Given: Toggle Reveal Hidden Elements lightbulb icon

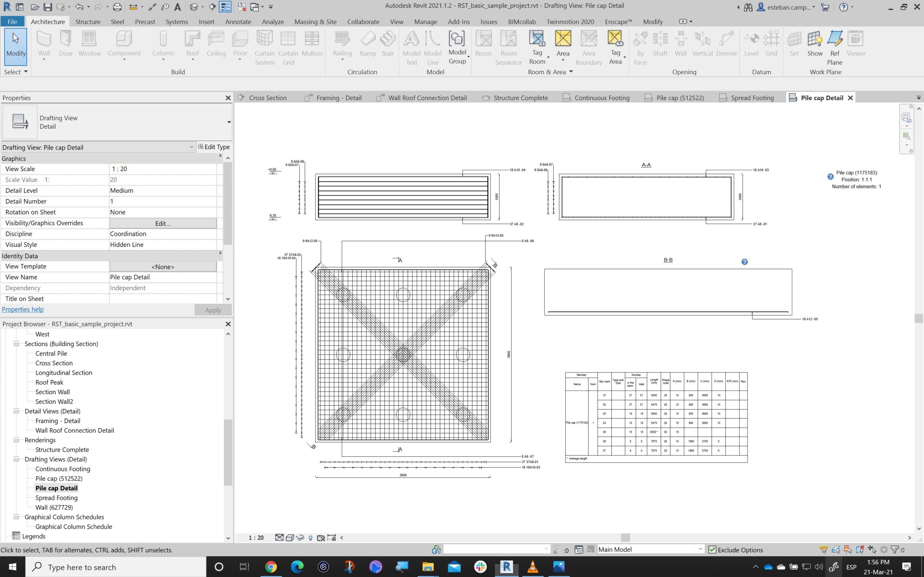Looking at the screenshot, I should (310, 538).
